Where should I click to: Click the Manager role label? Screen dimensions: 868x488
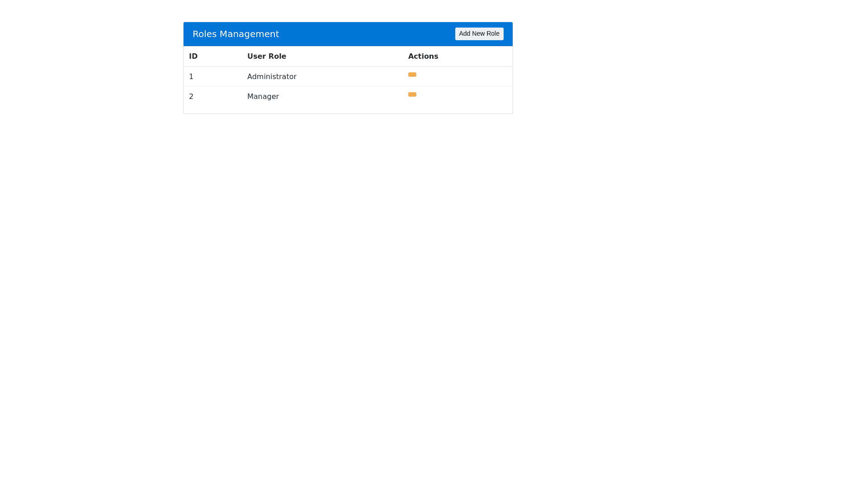point(263,96)
